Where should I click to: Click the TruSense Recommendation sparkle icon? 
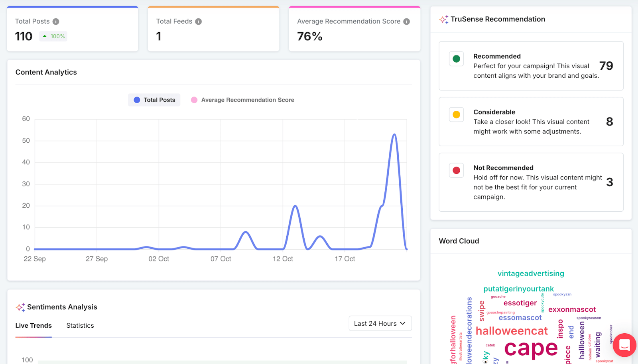coord(443,19)
